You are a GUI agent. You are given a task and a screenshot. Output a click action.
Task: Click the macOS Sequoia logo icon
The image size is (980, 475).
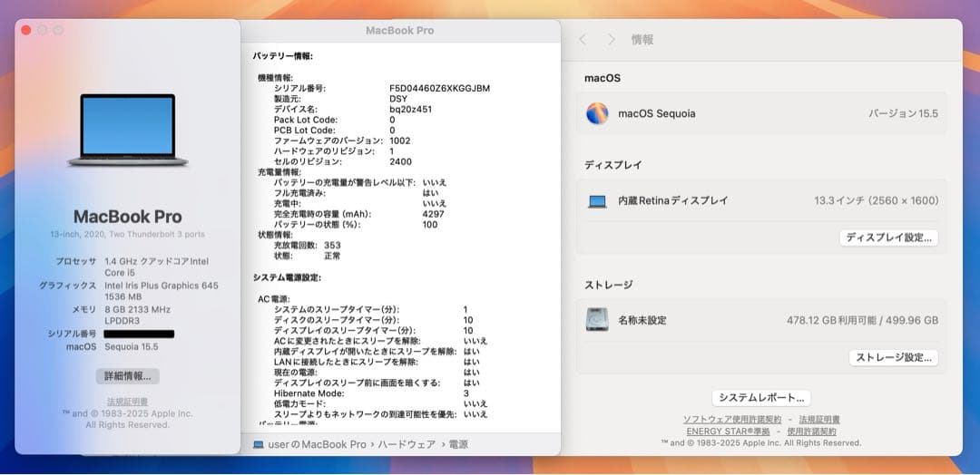(597, 113)
